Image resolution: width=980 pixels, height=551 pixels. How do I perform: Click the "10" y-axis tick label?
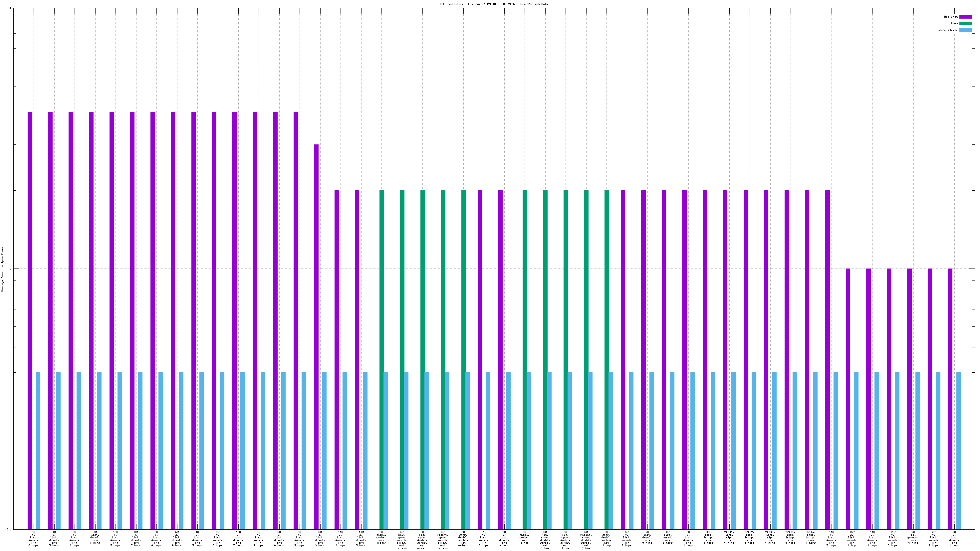10,8
